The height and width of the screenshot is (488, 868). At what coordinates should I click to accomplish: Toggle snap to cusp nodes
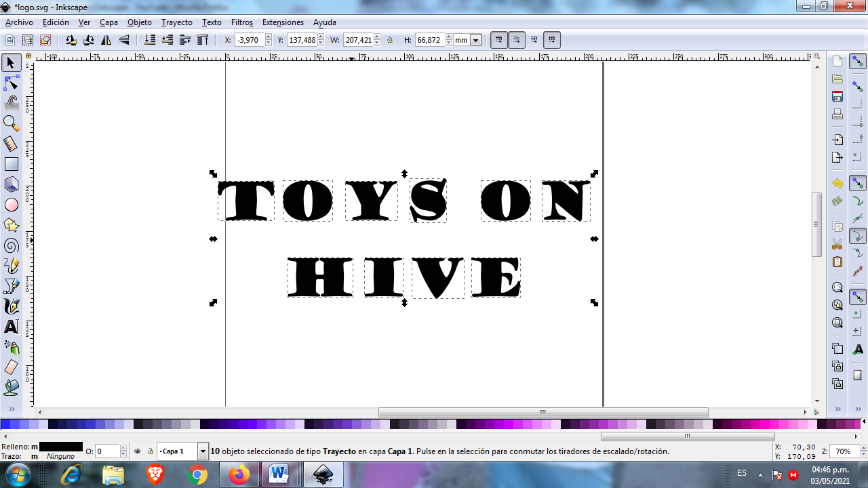click(858, 236)
